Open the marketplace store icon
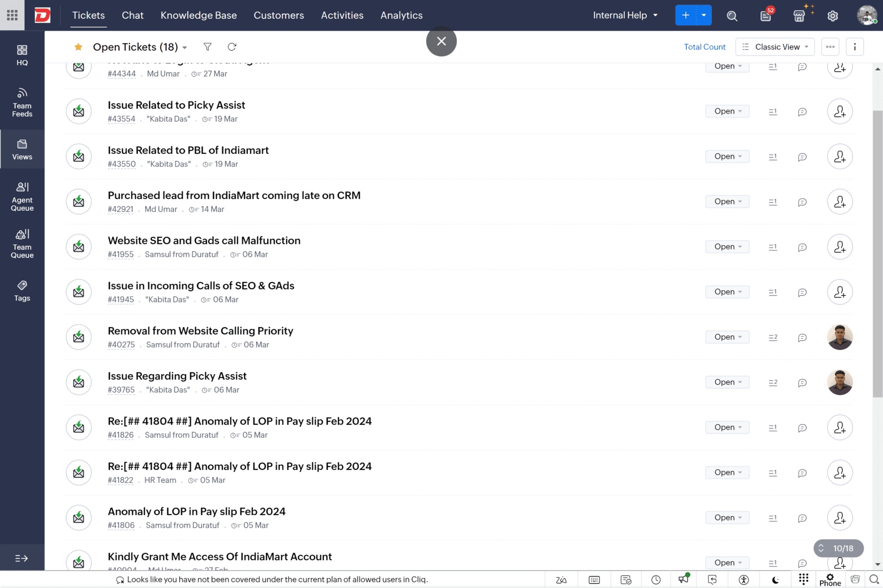The width and height of the screenshot is (883, 588). pos(799,15)
